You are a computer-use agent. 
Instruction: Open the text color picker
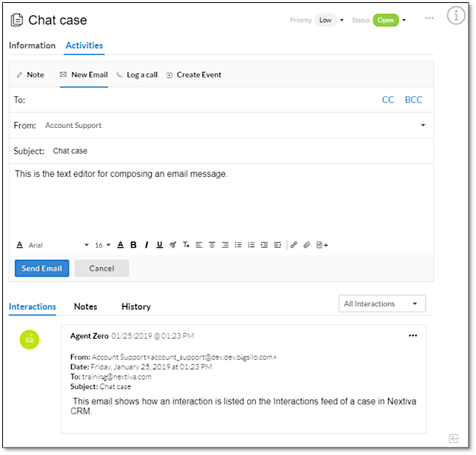120,245
